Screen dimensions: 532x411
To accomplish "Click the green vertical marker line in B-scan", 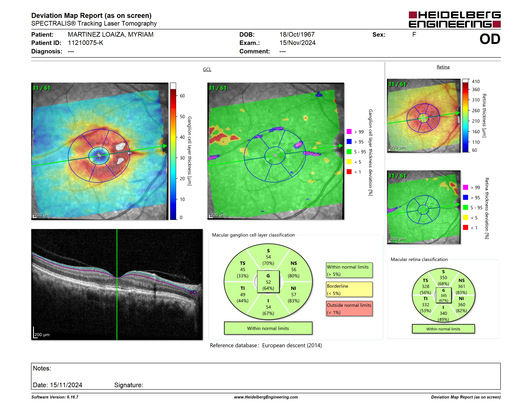I will (117, 284).
